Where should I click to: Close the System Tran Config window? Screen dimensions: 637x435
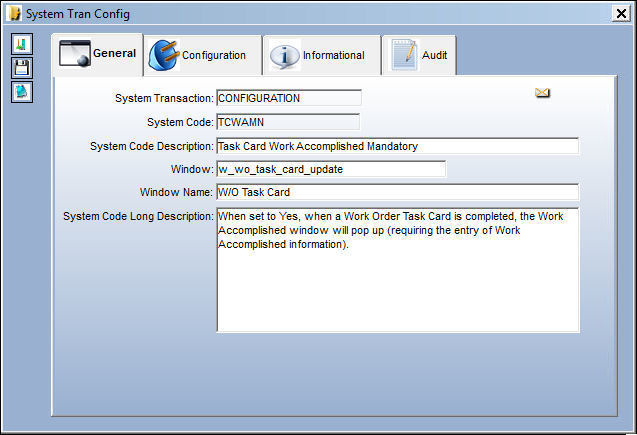coord(621,13)
